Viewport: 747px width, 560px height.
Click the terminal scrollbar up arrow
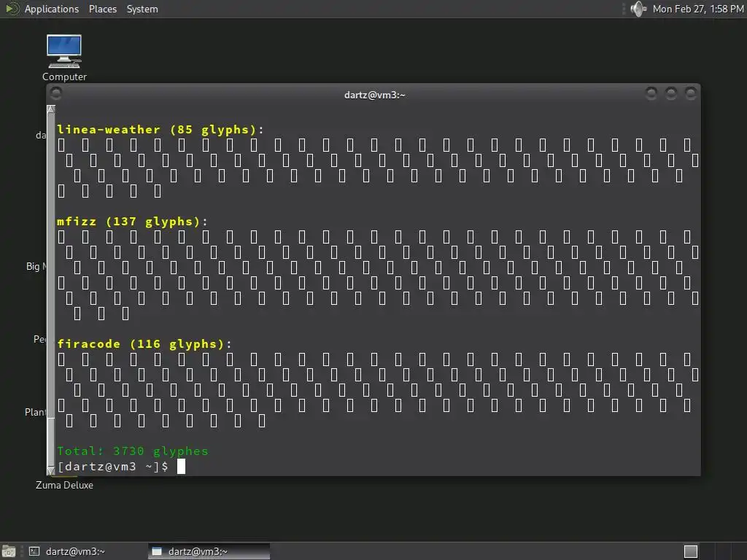51,109
